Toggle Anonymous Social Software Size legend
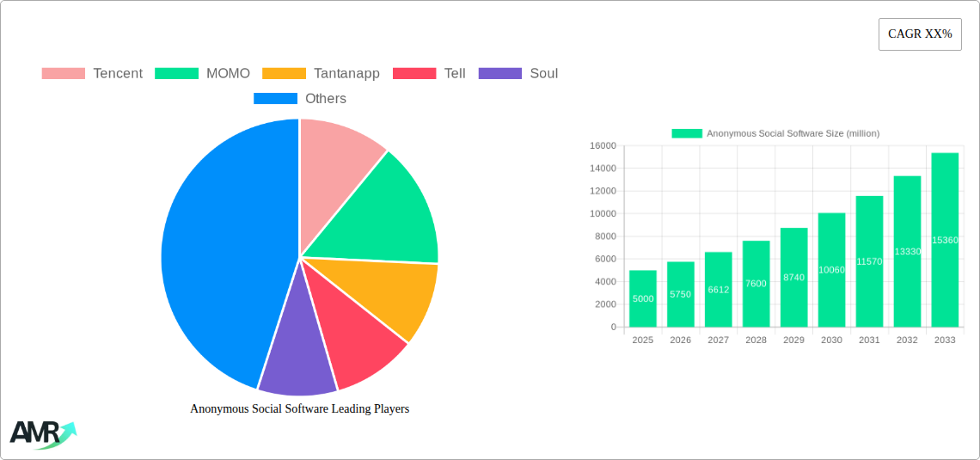 775,133
